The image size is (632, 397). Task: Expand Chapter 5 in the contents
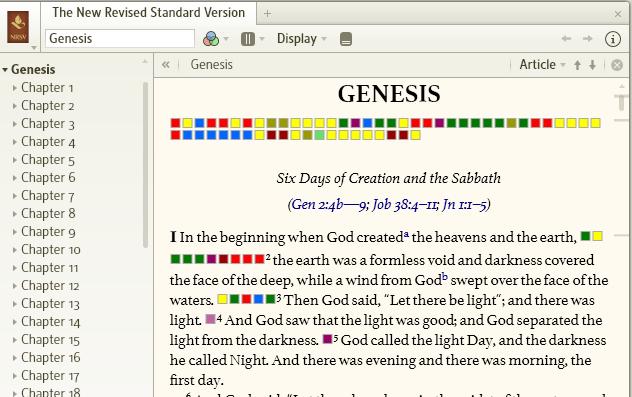(15, 160)
